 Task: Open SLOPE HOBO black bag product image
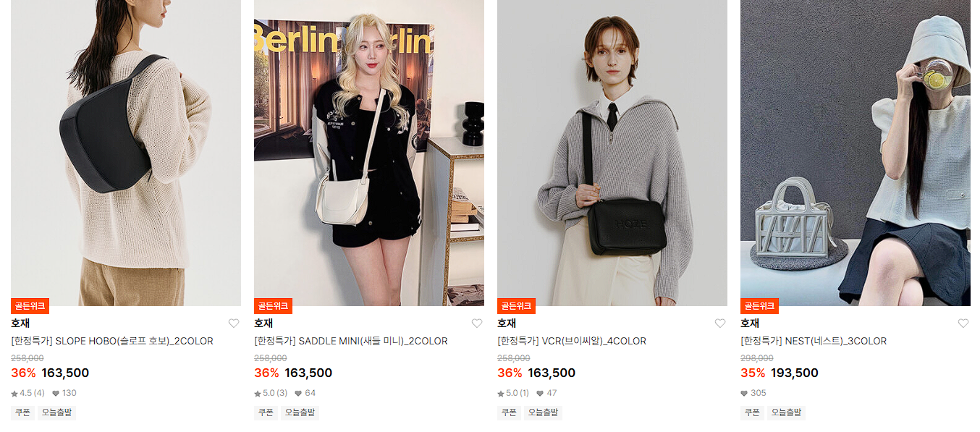tap(126, 153)
